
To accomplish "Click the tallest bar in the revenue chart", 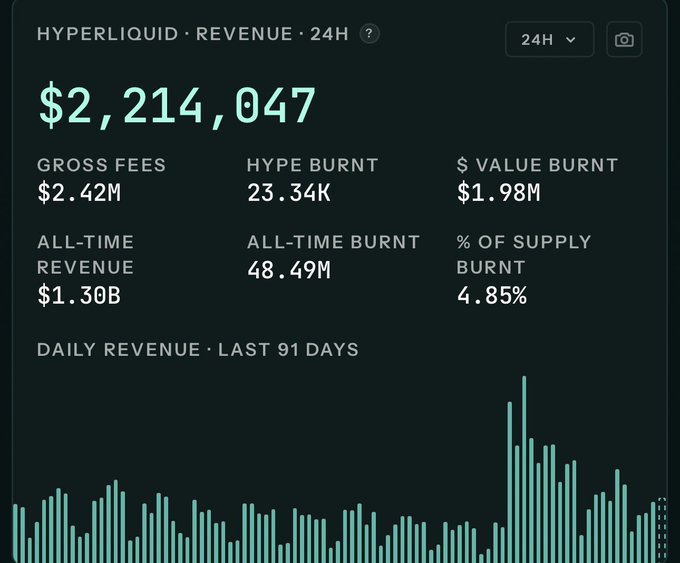I will click(x=524, y=469).
